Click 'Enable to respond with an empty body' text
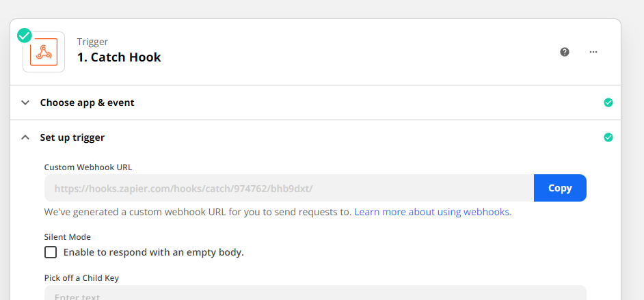Viewport: 644px width, 300px height. (x=154, y=252)
